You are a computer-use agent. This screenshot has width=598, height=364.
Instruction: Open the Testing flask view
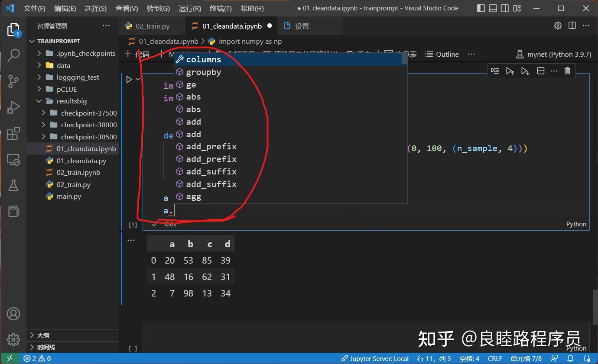point(13,185)
